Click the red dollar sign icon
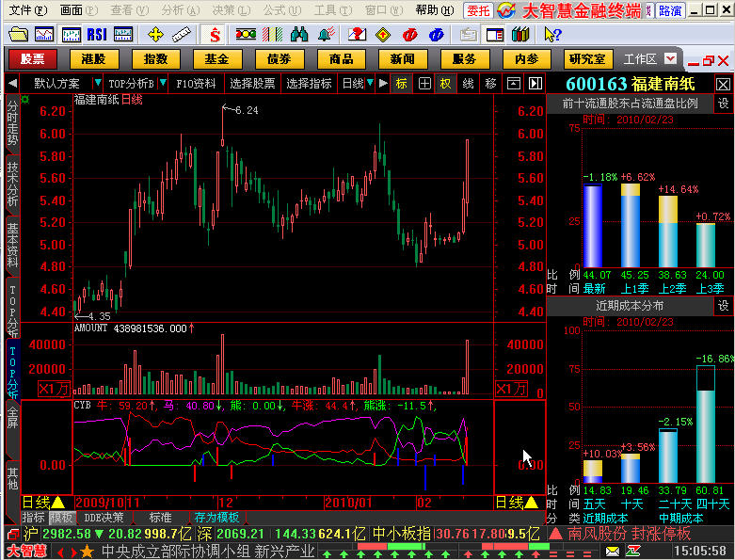735x560 pixels. click(x=215, y=35)
